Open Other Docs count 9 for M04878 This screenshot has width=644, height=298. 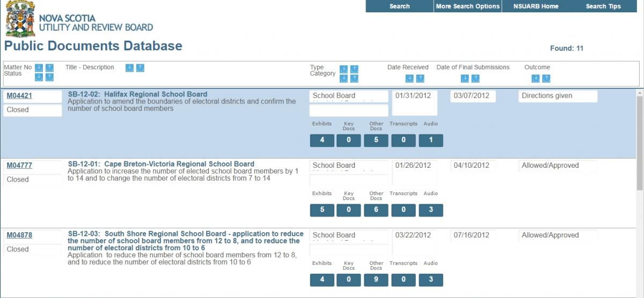coord(376,280)
